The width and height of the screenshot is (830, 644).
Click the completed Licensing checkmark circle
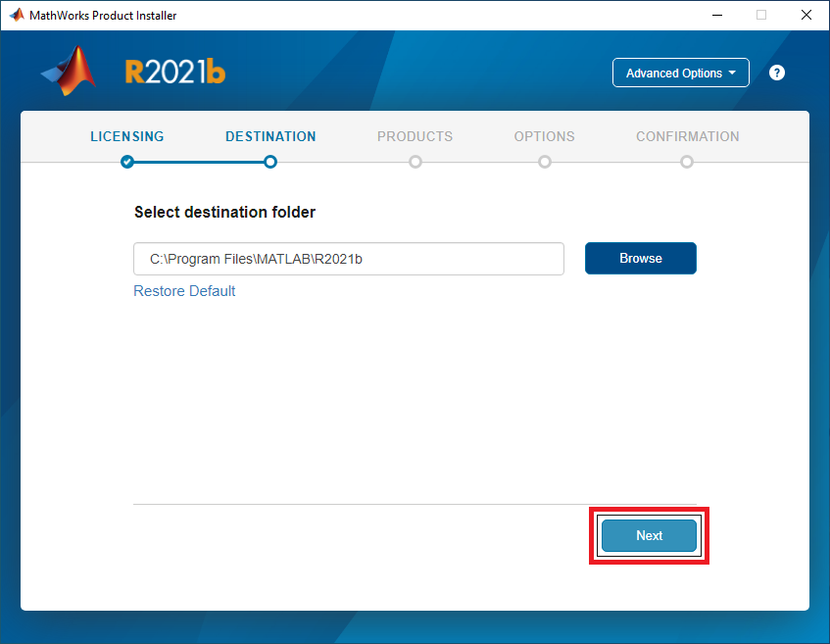(x=127, y=162)
